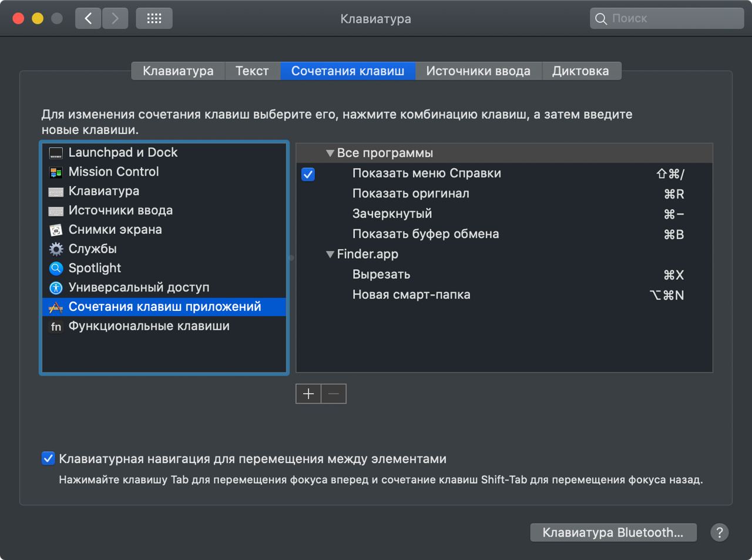Click the ⇧⌘/ key combination
752x560 pixels.
[x=670, y=174]
